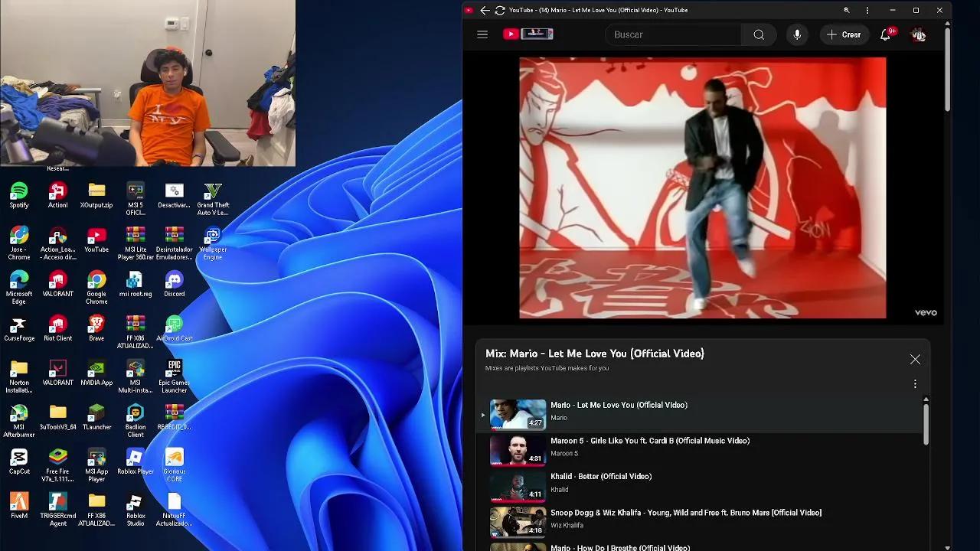Viewport: 980px width, 551px height.
Task: Select the Norton Installati... folder icon
Action: (19, 377)
